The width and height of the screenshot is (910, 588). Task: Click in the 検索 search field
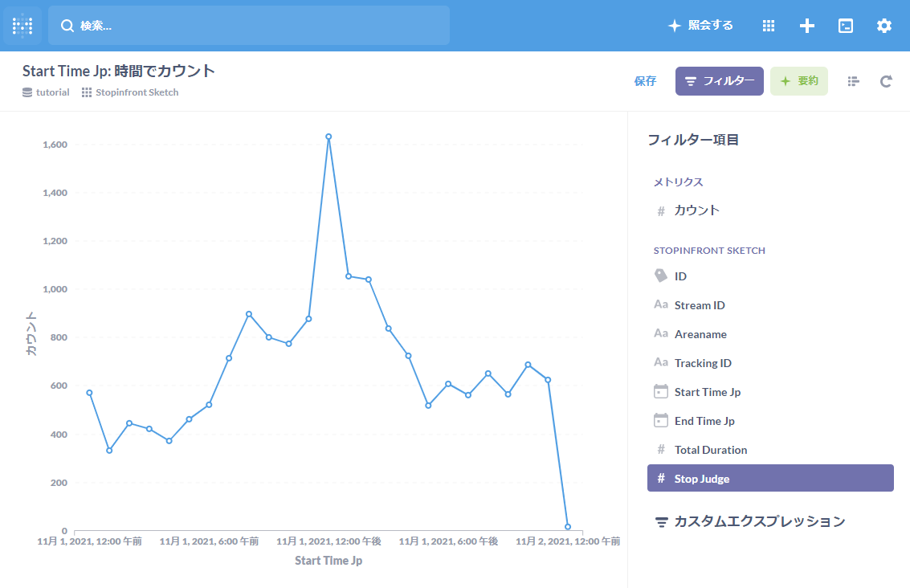pos(249,26)
